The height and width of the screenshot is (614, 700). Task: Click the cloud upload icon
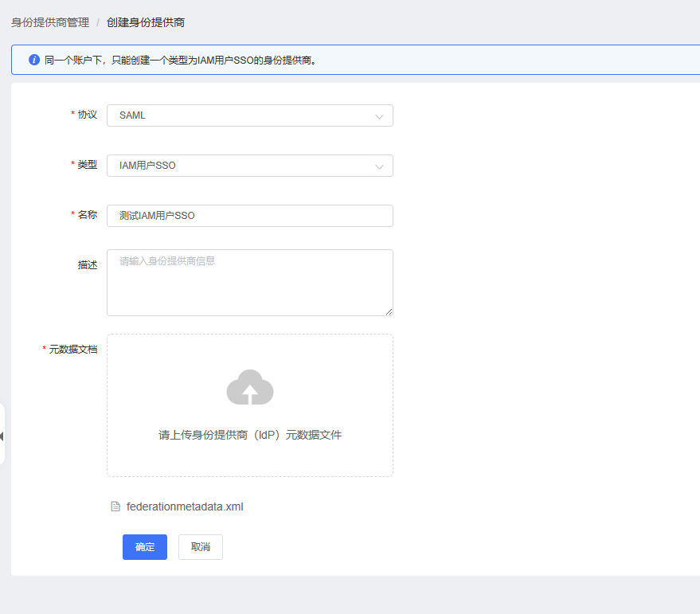coord(250,388)
